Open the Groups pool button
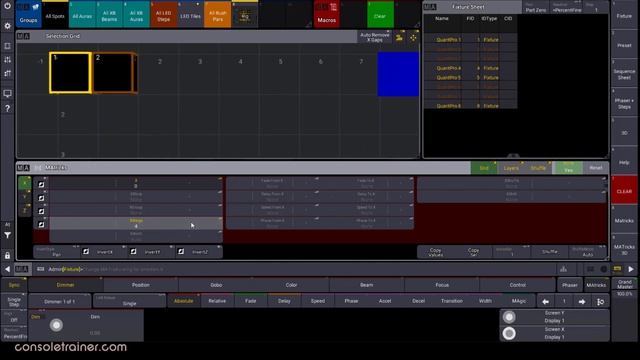This screenshot has width=640, height=360. [x=29, y=14]
